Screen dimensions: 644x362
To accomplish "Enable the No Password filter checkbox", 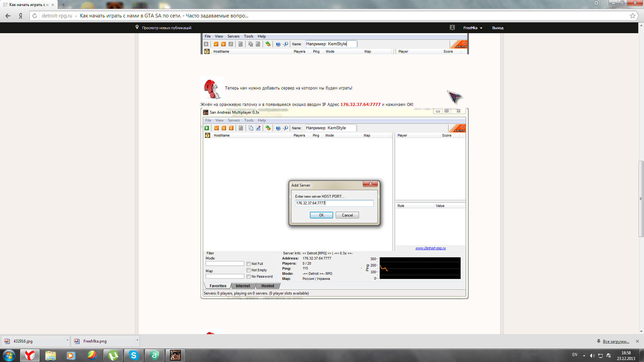I will pyautogui.click(x=249, y=277).
